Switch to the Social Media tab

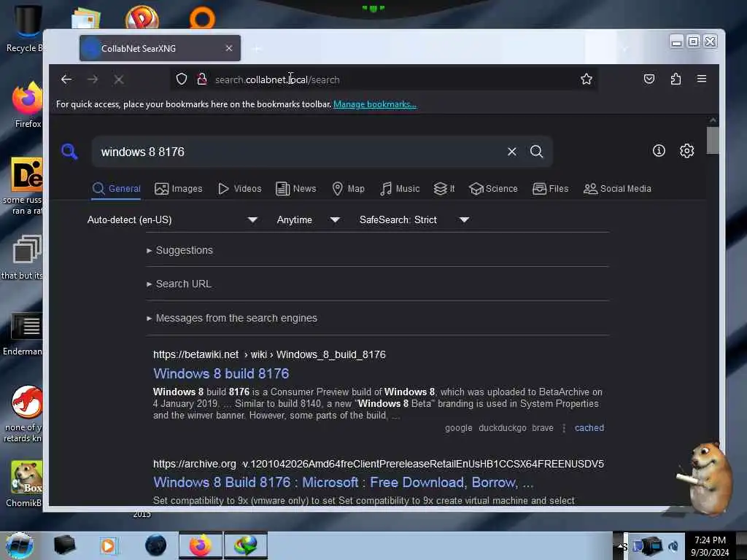tap(617, 189)
